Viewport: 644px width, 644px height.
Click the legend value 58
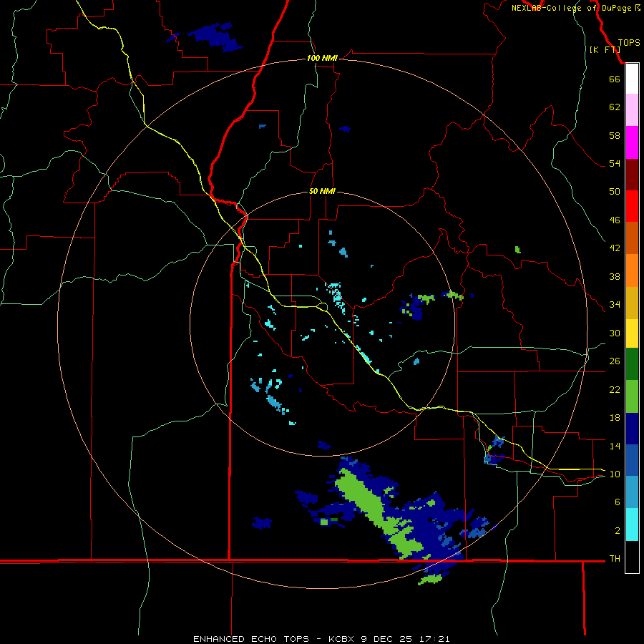615,135
